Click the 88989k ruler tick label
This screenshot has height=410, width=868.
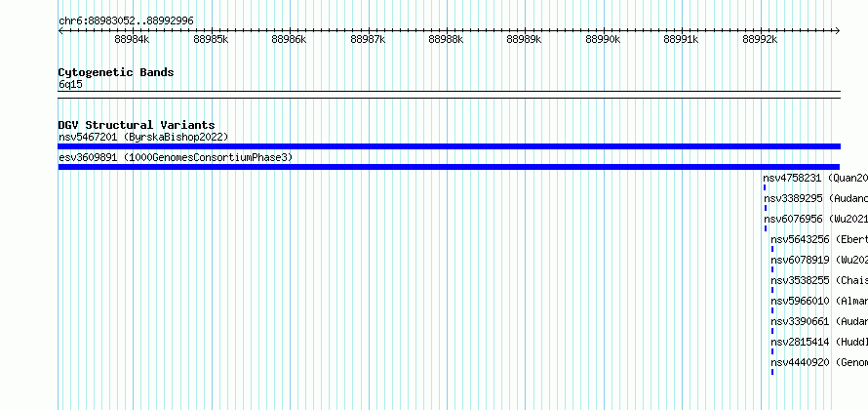pyautogui.click(x=525, y=39)
